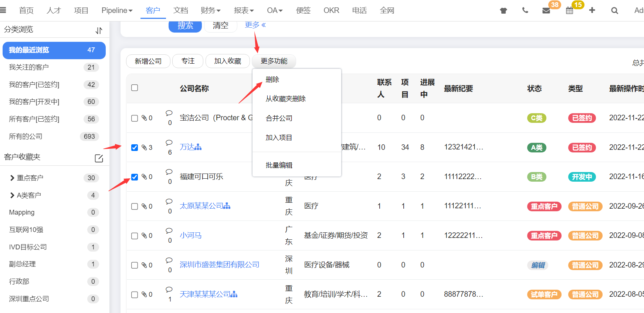Image resolution: width=644 pixels, height=313 pixels.
Task: Click the attachment icon in 深圳市盛荟集团 row
Action: [x=144, y=265]
